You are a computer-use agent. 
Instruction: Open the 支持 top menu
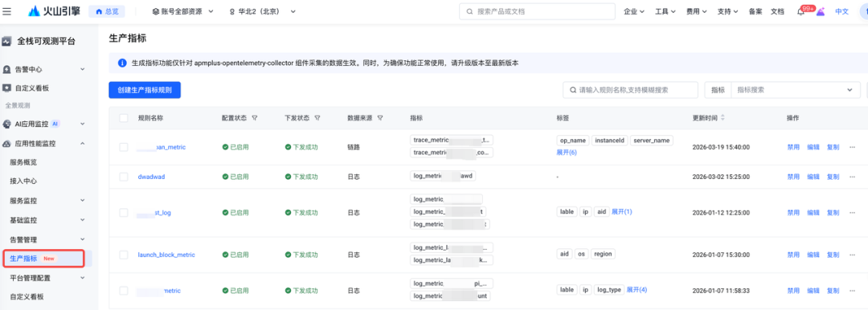coord(727,11)
